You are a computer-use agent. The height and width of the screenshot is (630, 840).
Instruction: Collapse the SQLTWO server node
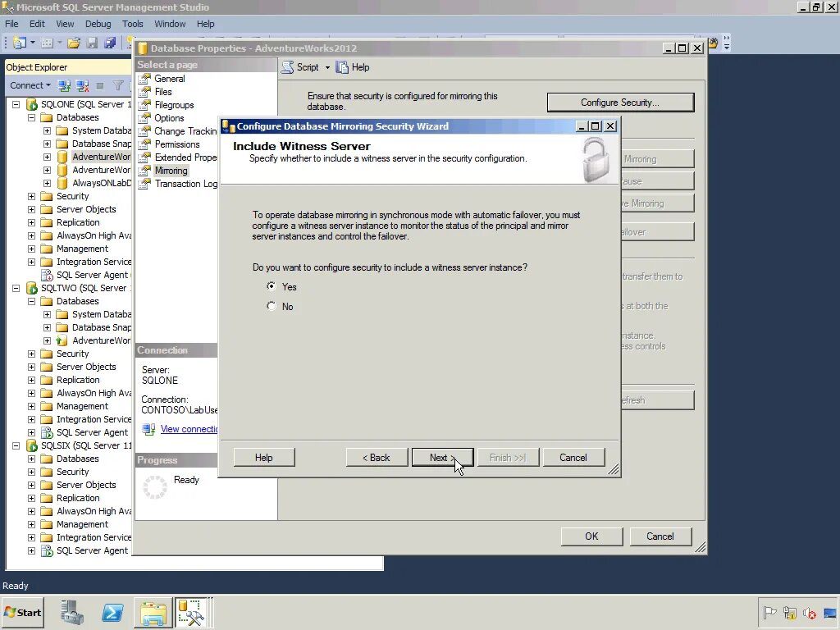(16, 288)
